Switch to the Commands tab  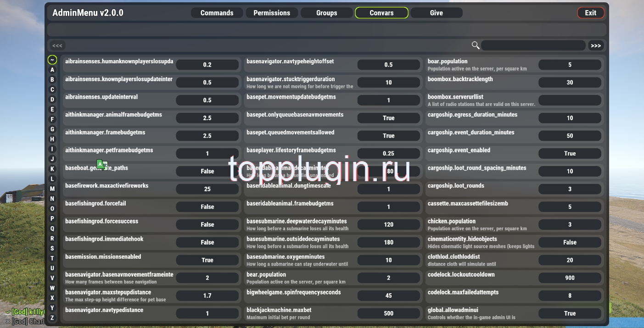coord(217,13)
